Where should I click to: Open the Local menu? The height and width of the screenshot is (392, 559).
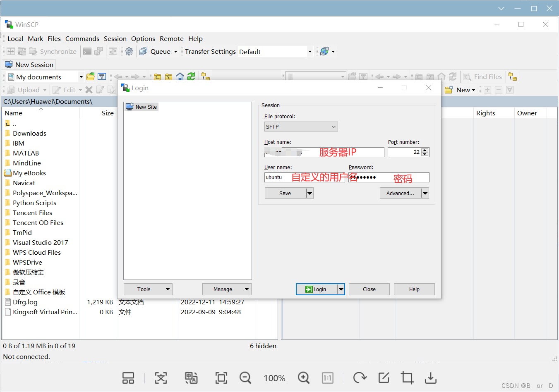click(15, 38)
